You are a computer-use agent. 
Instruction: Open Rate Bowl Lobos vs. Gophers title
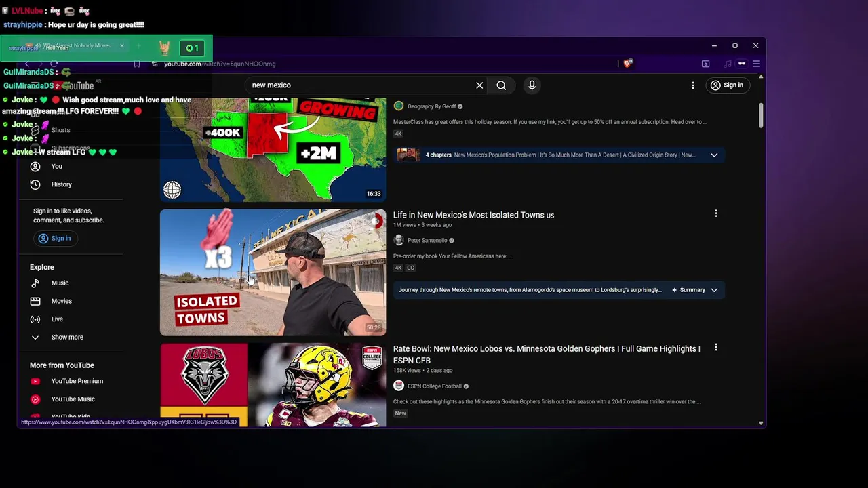click(547, 354)
